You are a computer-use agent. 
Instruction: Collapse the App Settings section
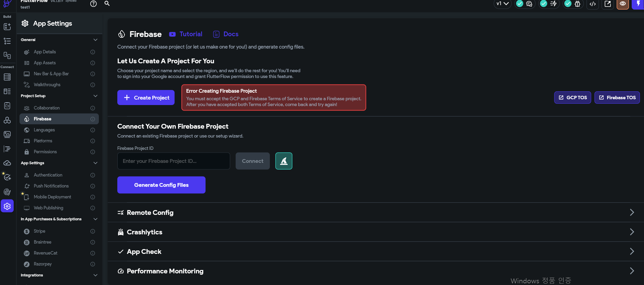click(95, 163)
